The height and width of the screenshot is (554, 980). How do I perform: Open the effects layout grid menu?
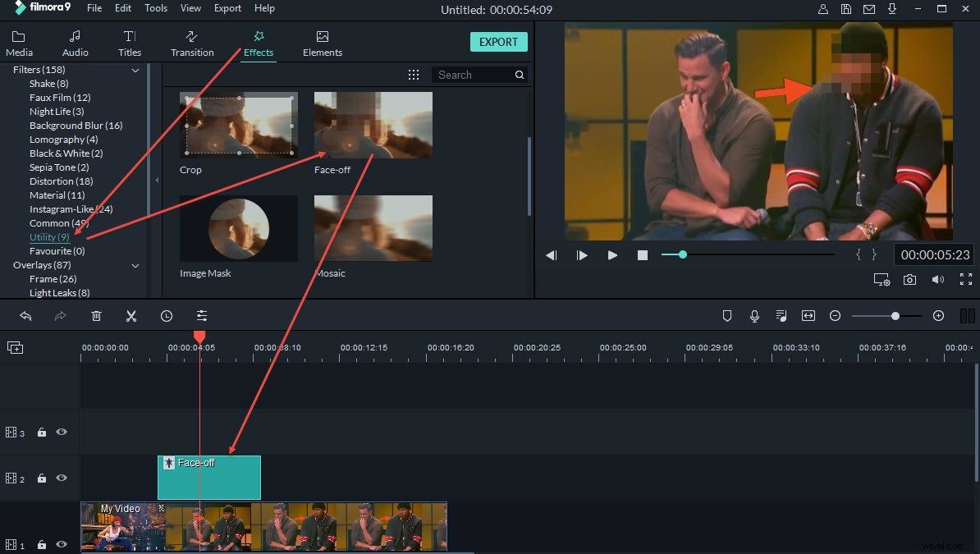pyautogui.click(x=414, y=74)
